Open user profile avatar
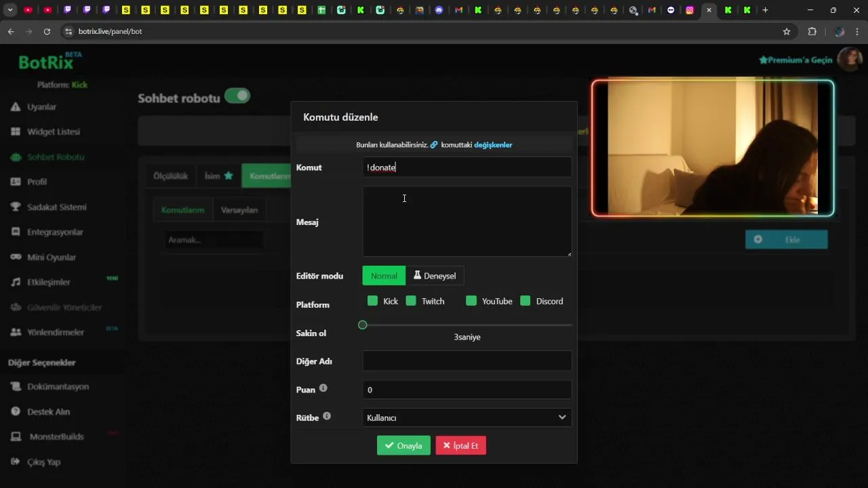This screenshot has width=868, height=488. 849,60
